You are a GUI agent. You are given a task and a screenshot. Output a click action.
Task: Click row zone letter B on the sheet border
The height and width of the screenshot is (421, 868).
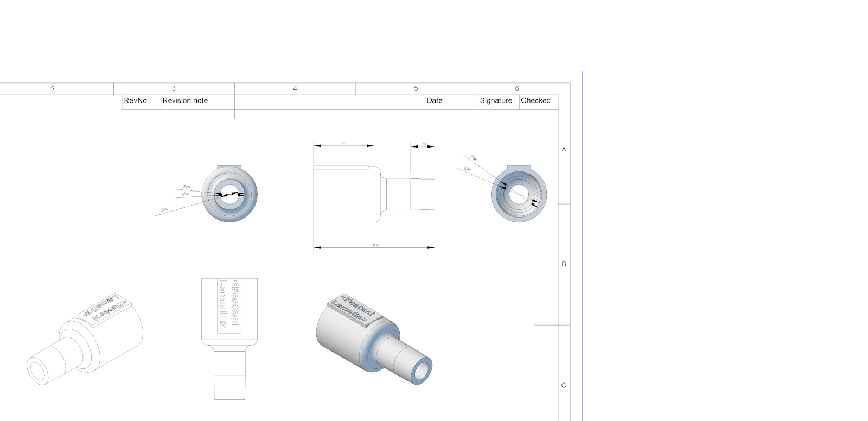564,264
